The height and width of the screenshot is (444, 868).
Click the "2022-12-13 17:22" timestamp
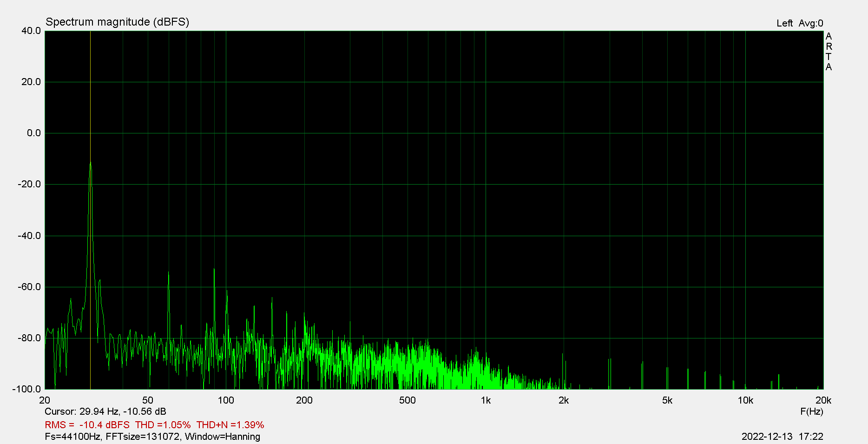[783, 437]
